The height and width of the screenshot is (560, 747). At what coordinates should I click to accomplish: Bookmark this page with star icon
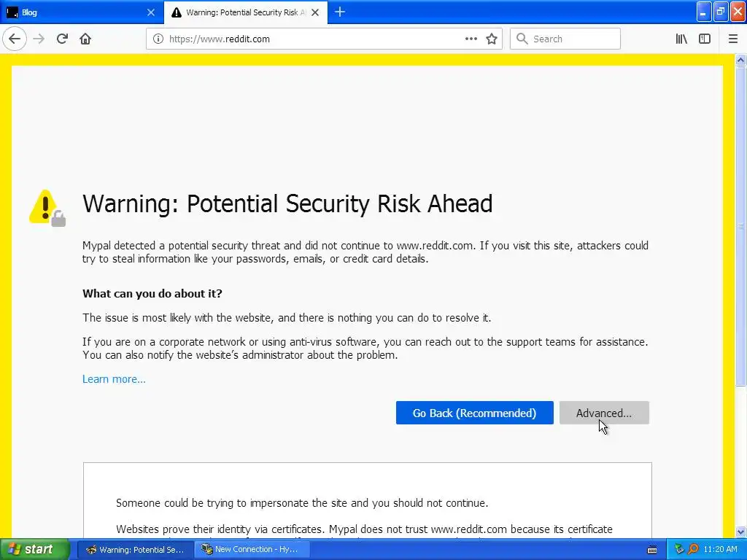[492, 39]
